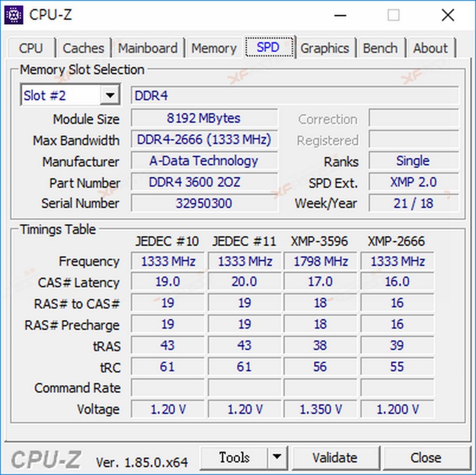The height and width of the screenshot is (475, 476).
Task: Click the empty XMP-3596 Command Rate cell
Action: point(321,388)
